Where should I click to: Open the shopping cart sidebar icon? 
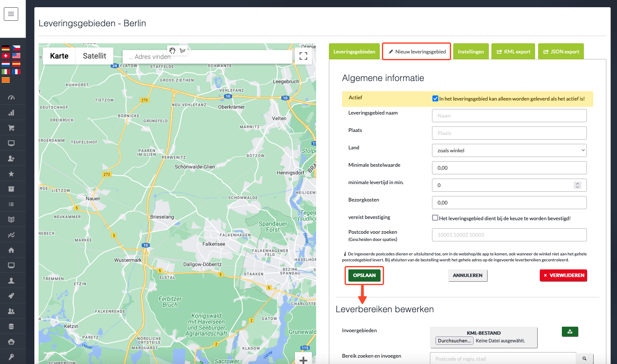11,128
